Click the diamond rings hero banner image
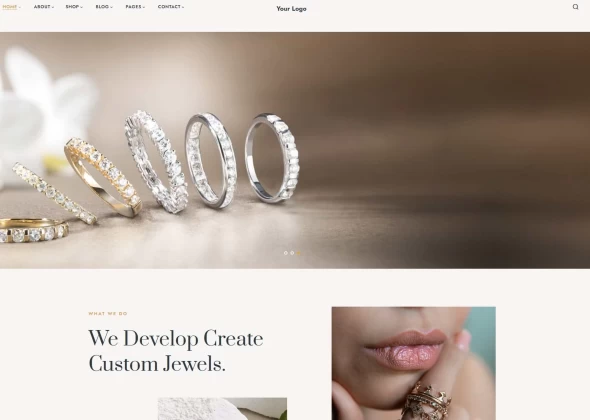The width and height of the screenshot is (590, 420). (x=295, y=150)
